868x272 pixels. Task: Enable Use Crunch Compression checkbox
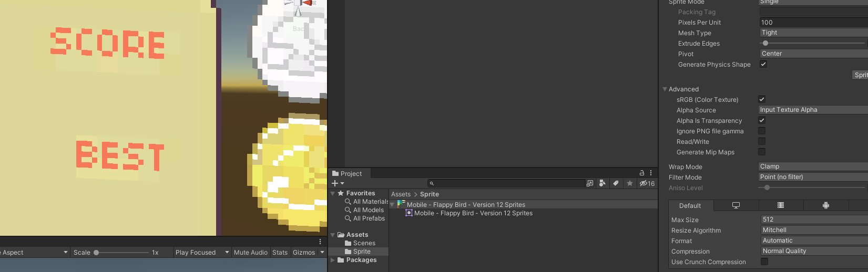764,261
